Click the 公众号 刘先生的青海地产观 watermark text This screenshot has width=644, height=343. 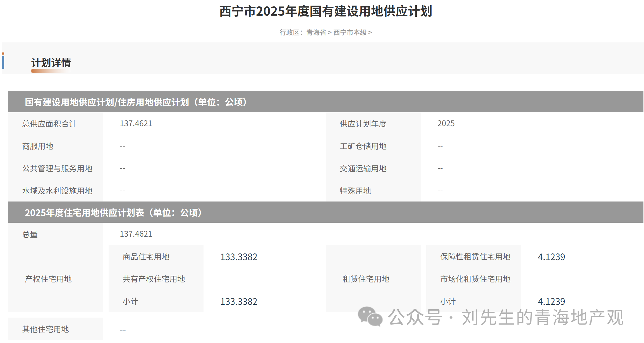pyautogui.click(x=505, y=317)
